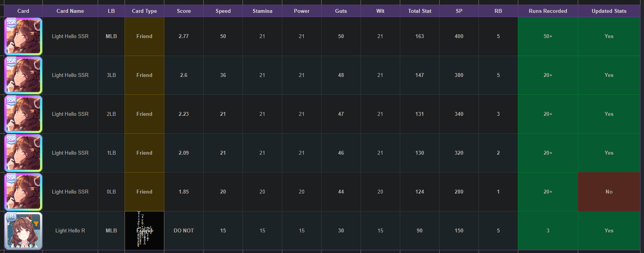Click the Light Hello R name cell
Screen dimensions: 644x253
click(x=70, y=230)
